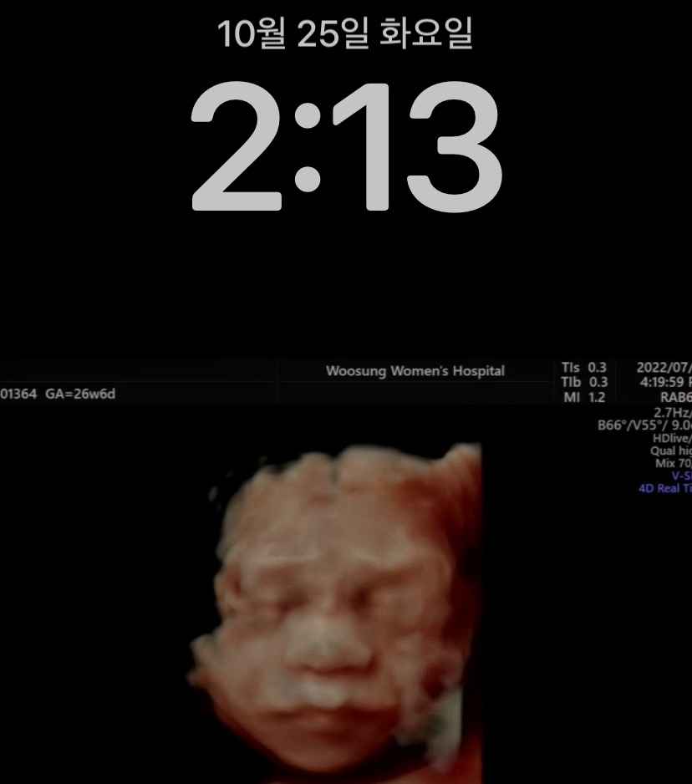Viewport: 692px width, 784px height.
Task: Click the blue "4D Real Ti" label
Action: (665, 488)
